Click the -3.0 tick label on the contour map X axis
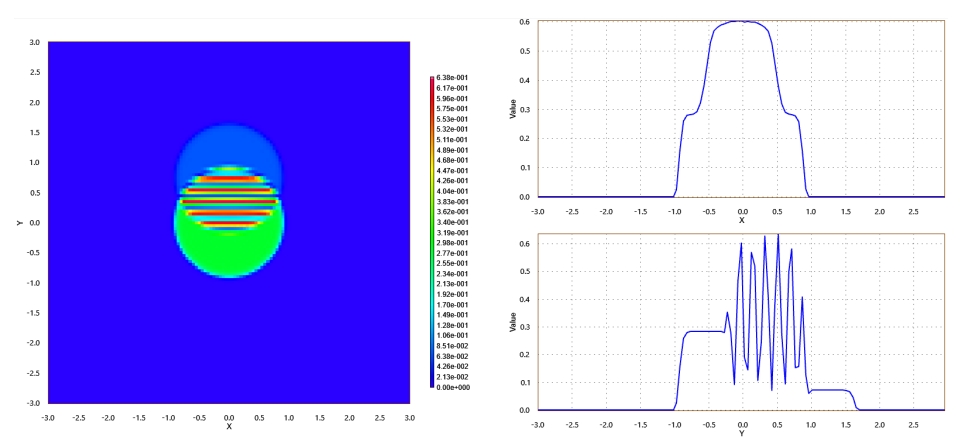Viewport: 960px width, 448px height. [48, 417]
